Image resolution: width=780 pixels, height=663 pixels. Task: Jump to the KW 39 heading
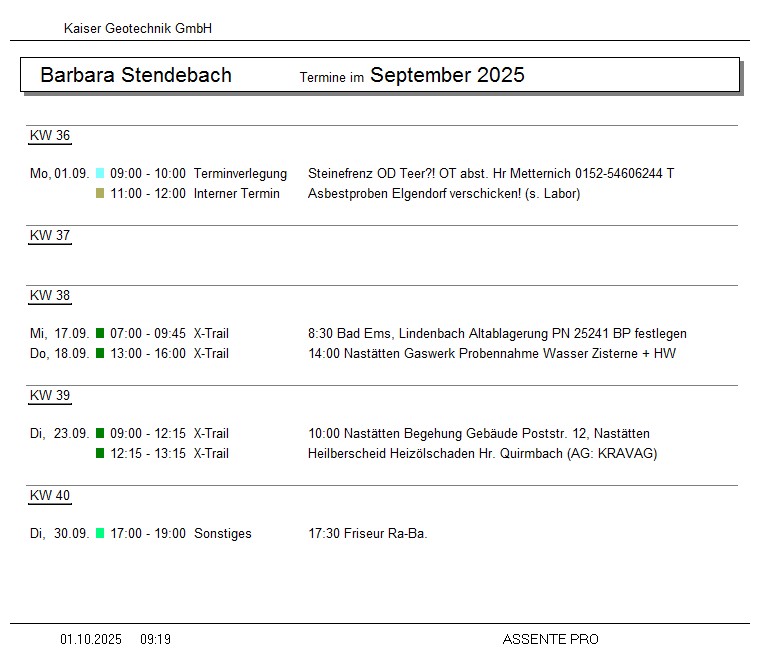point(50,396)
